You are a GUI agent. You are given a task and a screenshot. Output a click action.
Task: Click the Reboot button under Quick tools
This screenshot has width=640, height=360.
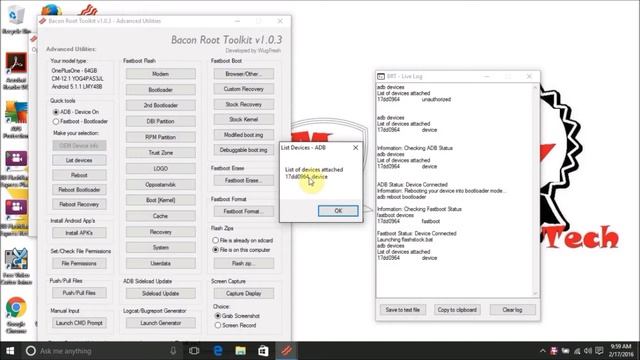(x=79, y=175)
